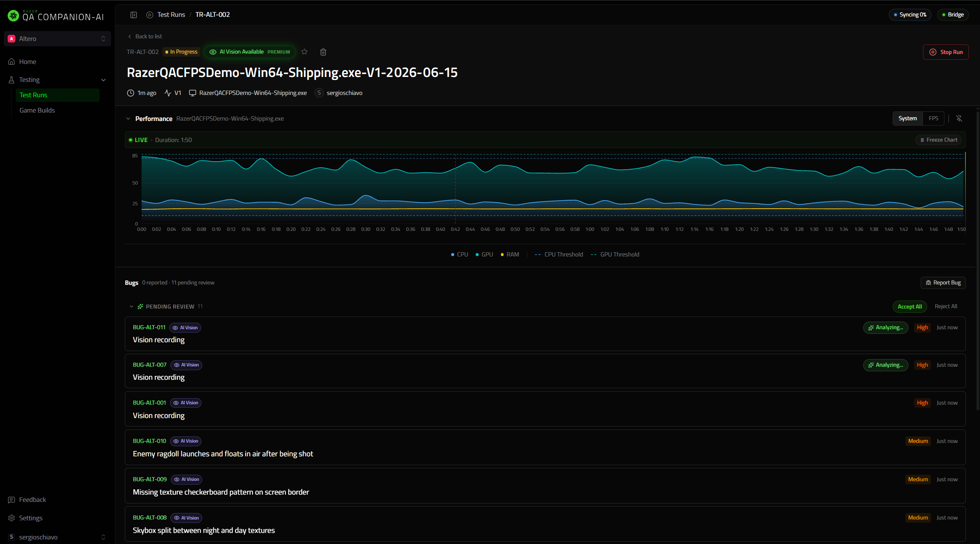The width and height of the screenshot is (980, 544).
Task: Click the unpin icon next to FPS
Action: click(959, 118)
